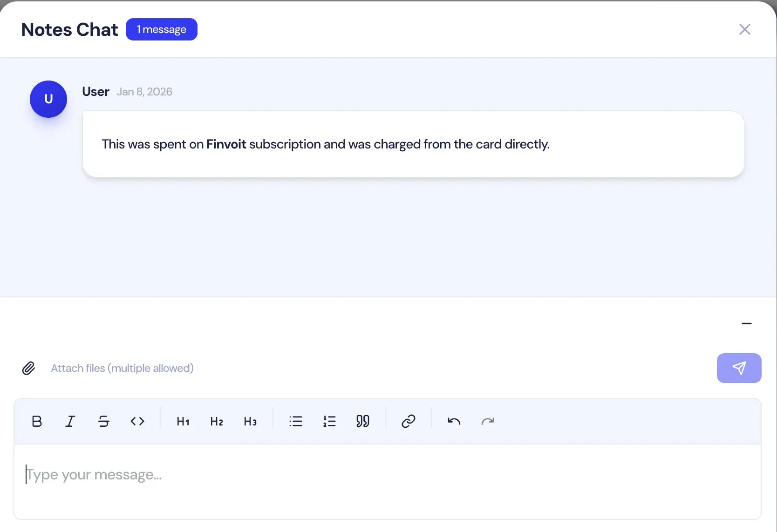Viewport: 777px width, 532px height.
Task: Send the message with paper plane button
Action: [x=739, y=368]
